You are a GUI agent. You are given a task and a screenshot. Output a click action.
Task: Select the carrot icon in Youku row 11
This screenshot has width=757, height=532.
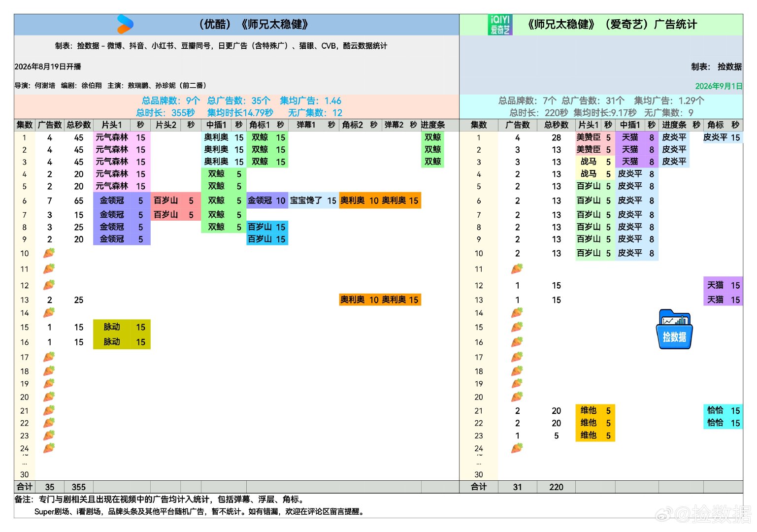[x=49, y=269]
